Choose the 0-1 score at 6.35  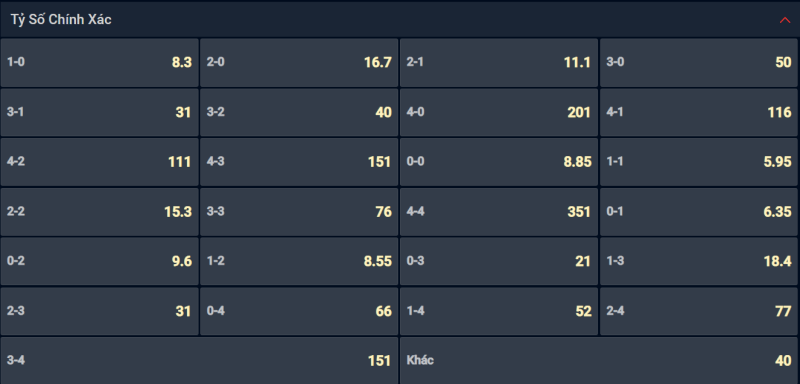click(x=699, y=212)
